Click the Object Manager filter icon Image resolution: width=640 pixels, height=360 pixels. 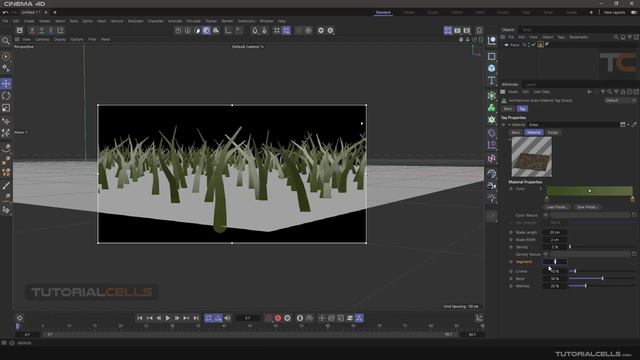[629, 37]
